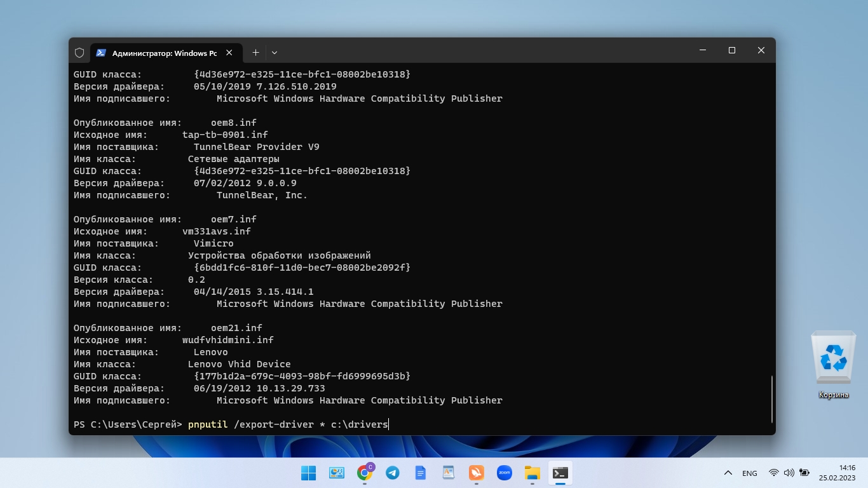Click the pnputil command on the prompt line
The image size is (868, 488).
tap(208, 424)
